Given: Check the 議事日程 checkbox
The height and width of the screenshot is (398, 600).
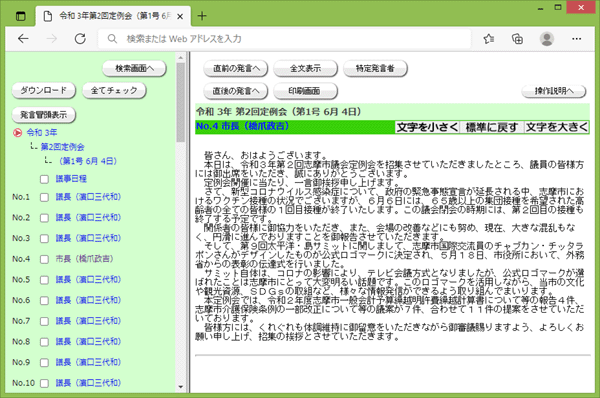Looking at the screenshot, I should click(x=44, y=179).
